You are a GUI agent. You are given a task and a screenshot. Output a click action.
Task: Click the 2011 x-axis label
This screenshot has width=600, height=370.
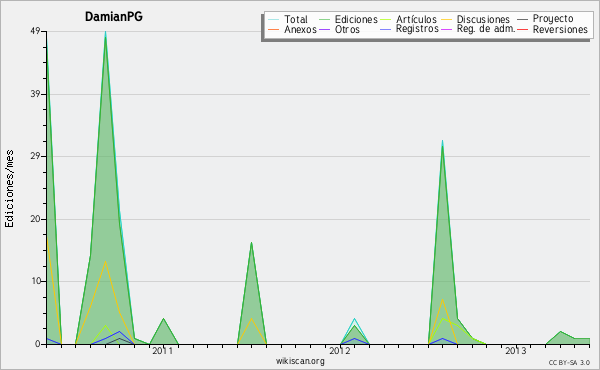click(162, 351)
